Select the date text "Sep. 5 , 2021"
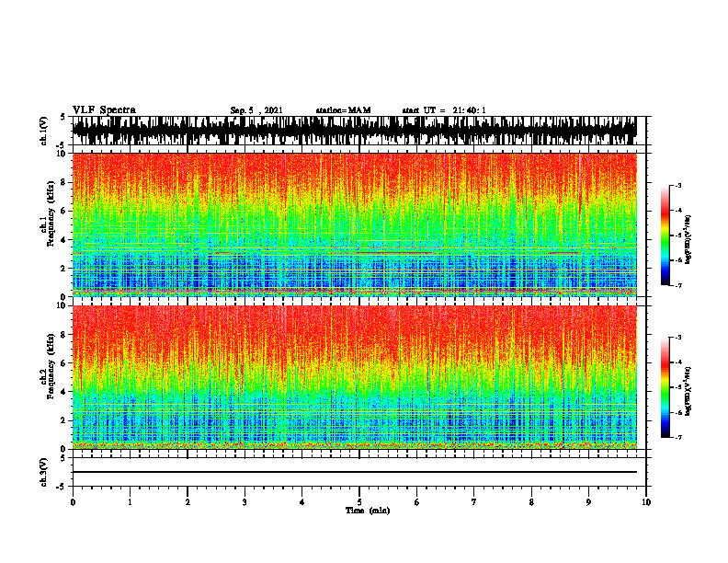This screenshot has width=728, height=563. (256, 110)
